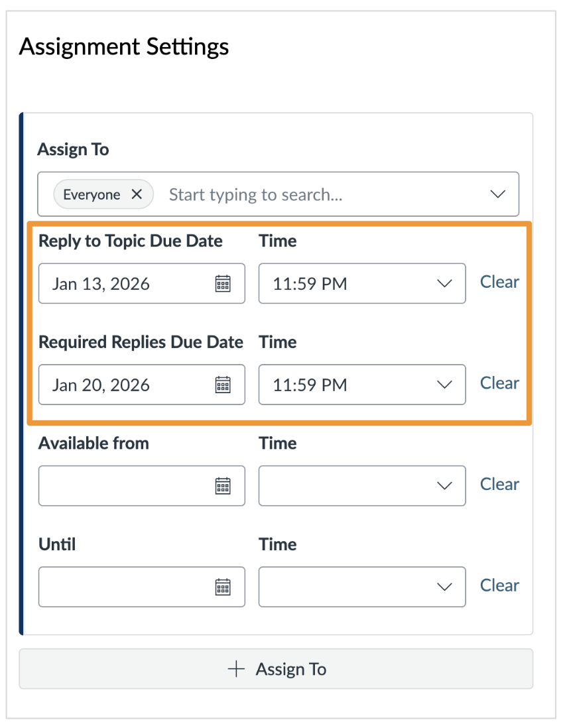
Task: Clear the Reply to Topic due date
Action: coord(499,282)
